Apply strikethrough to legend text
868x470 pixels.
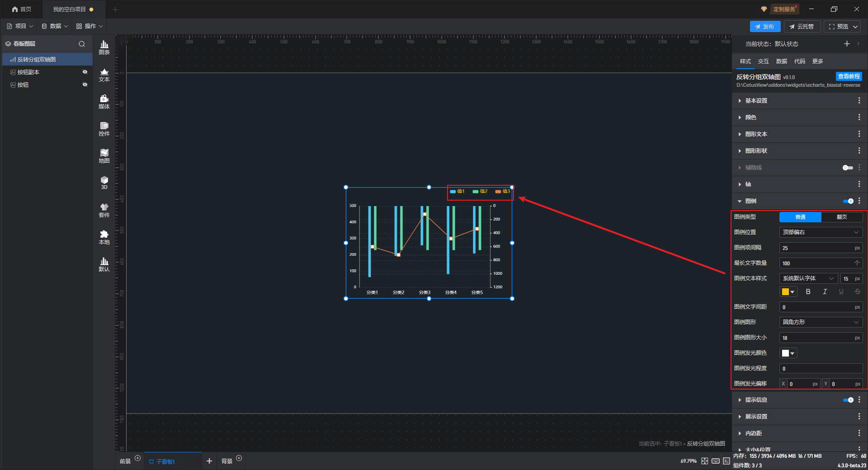click(x=857, y=292)
